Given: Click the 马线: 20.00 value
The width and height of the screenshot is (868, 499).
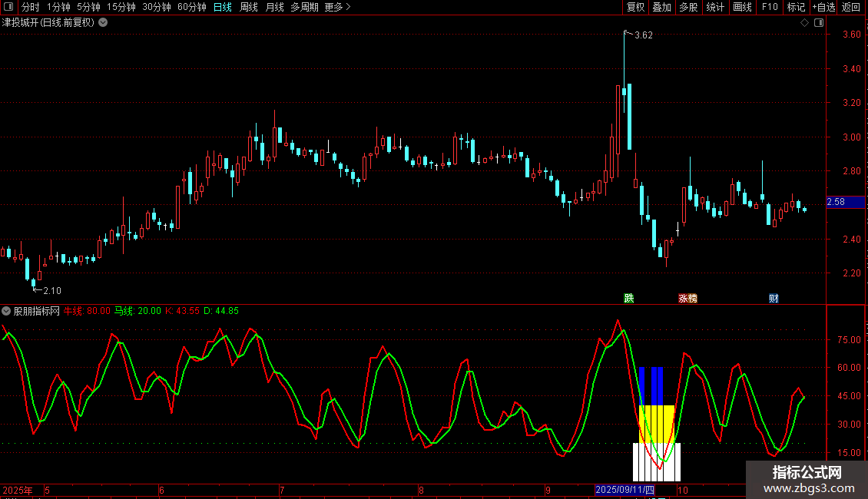Looking at the screenshot, I should click(137, 311).
